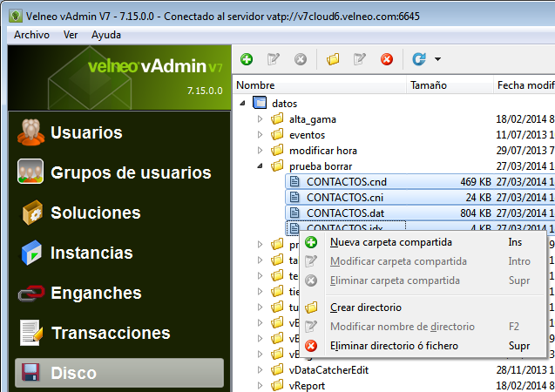
Task: Select the vDataCatcherEdit folder
Action: [x=328, y=369]
